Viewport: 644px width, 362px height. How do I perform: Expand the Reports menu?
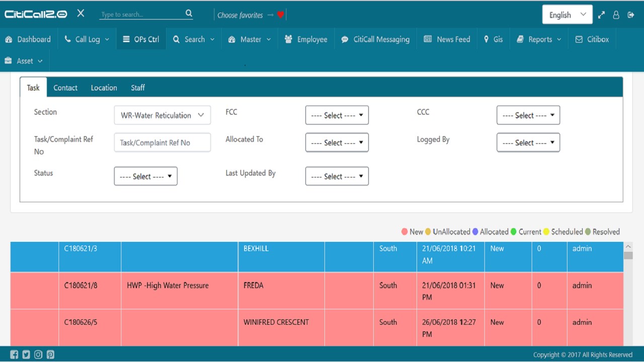539,39
